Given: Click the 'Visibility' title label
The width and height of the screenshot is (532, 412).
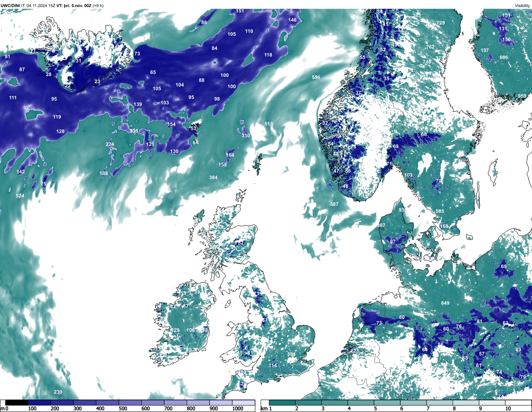Looking at the screenshot, I should [x=522, y=5].
